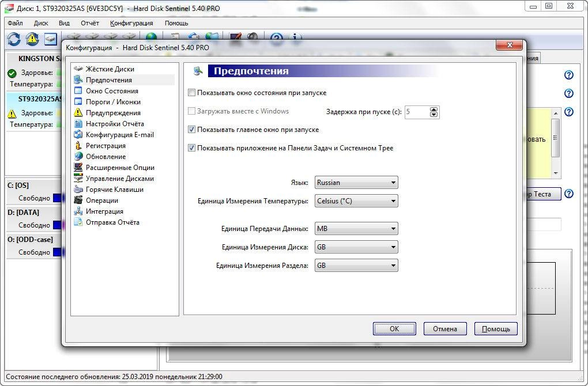The height and width of the screenshot is (386, 588).
Task: Uncheck Показывать главное окно при запуске
Action: (x=191, y=129)
